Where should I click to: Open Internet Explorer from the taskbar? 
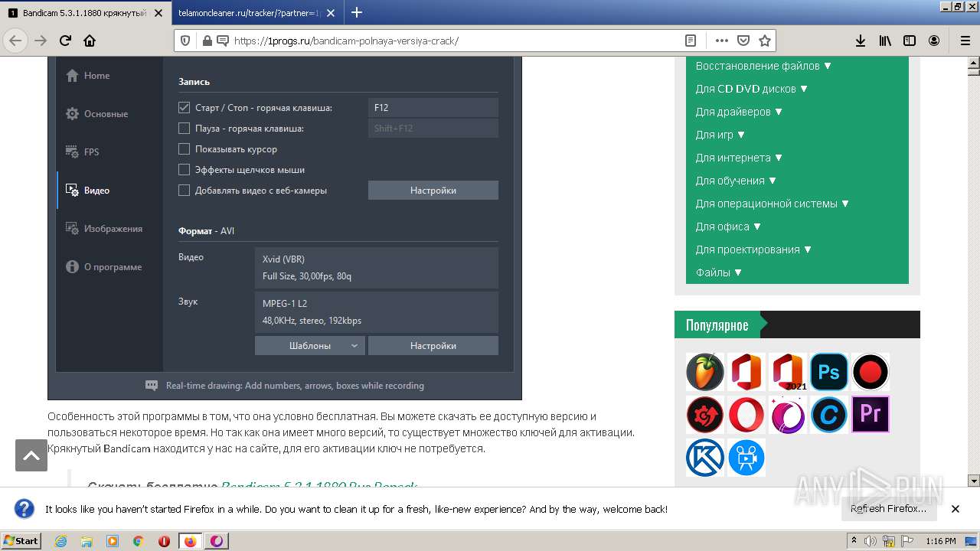point(60,541)
